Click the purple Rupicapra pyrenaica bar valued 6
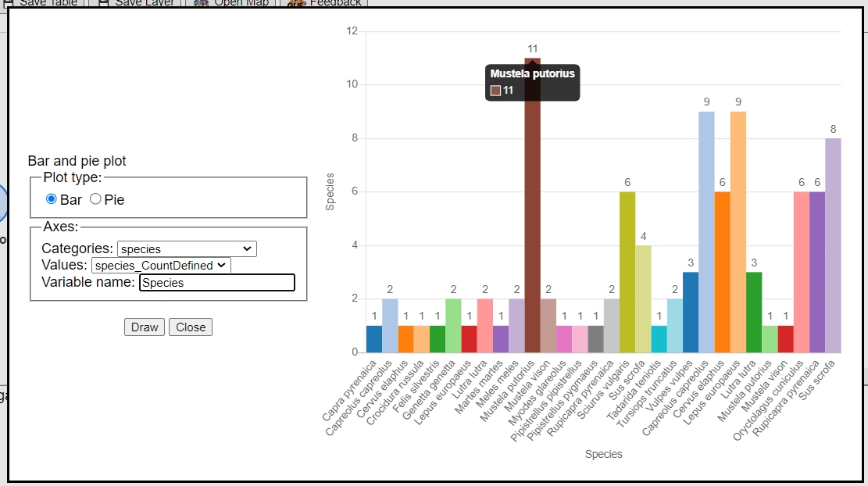 817,273
